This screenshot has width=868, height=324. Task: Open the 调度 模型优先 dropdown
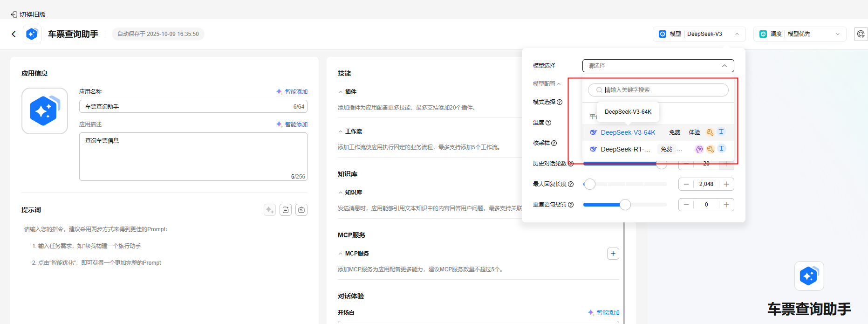pos(800,34)
